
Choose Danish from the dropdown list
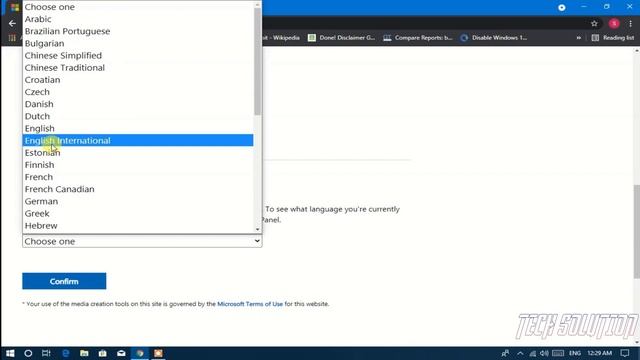coord(138,104)
